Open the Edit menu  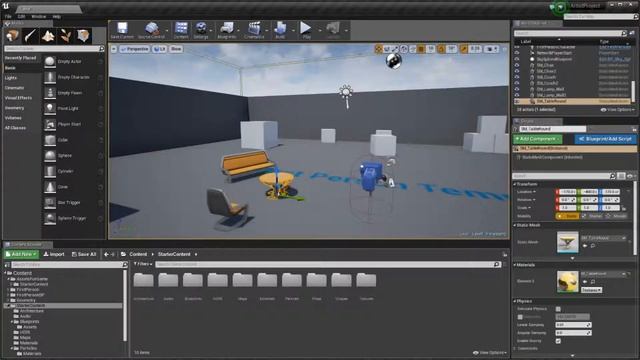point(21,17)
